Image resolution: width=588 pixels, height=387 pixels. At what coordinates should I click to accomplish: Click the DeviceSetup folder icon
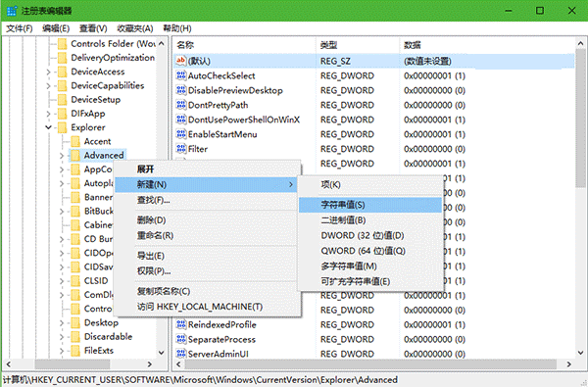click(63, 99)
